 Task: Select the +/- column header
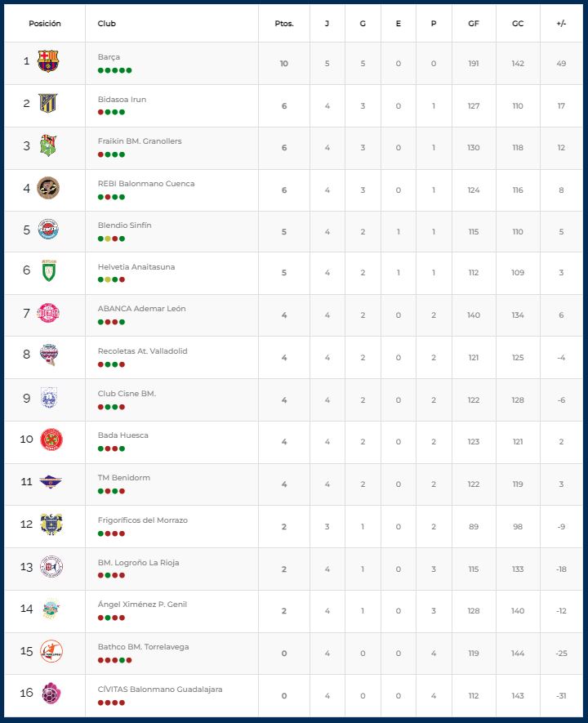(x=561, y=24)
